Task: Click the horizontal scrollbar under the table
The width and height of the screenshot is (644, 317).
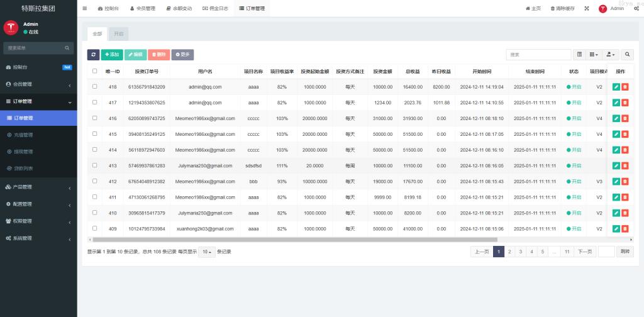Action: [296, 240]
